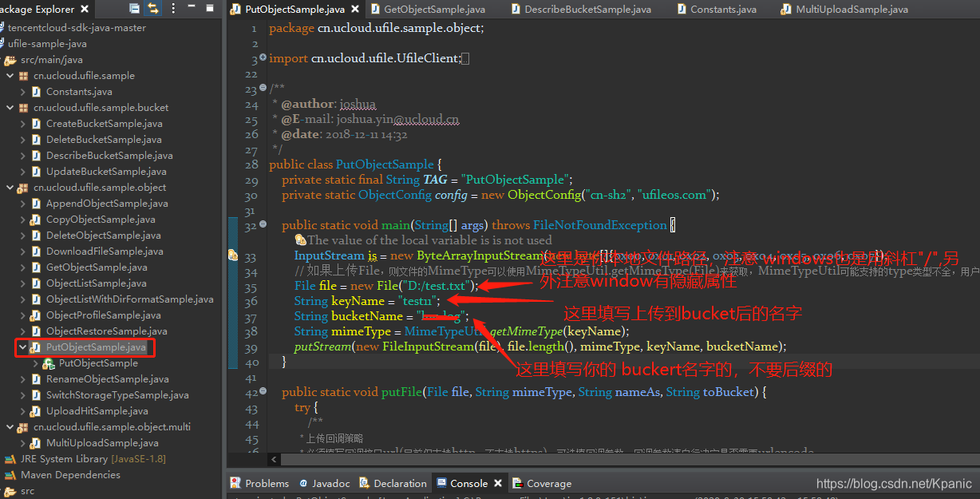
Task: Close the PutObjectSample.java editor tab
Action: (354, 10)
